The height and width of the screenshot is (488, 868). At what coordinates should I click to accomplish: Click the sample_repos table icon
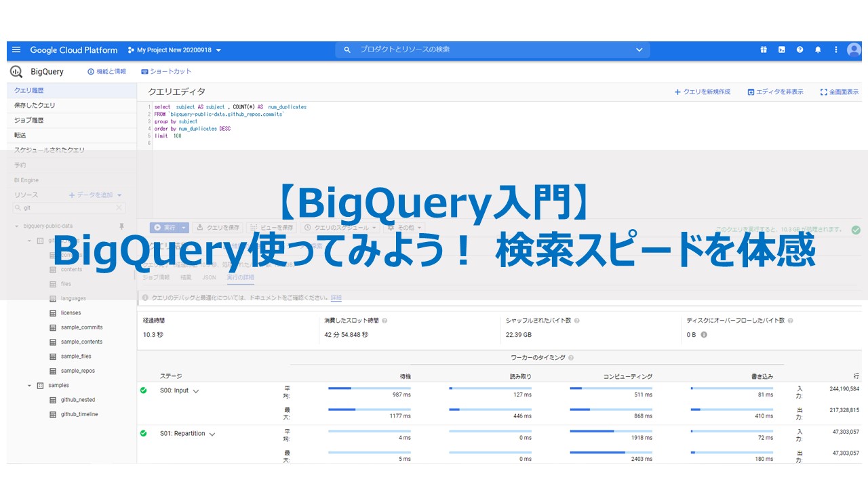click(54, 371)
